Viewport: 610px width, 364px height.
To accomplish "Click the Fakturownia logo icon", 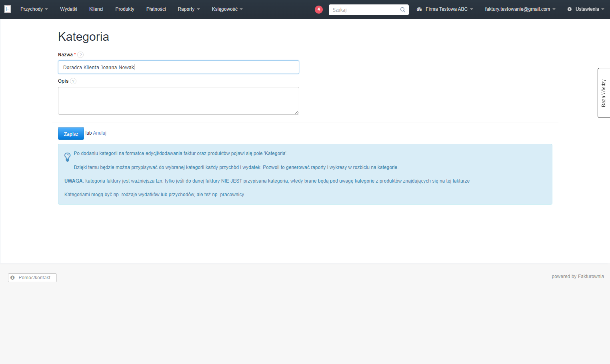I will click(x=8, y=9).
